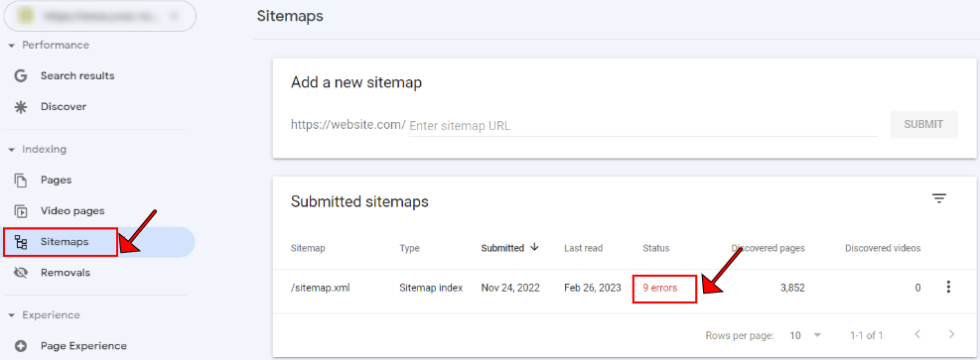Click the 9 errors status link
Viewport: 980px width, 360px height.
point(660,288)
